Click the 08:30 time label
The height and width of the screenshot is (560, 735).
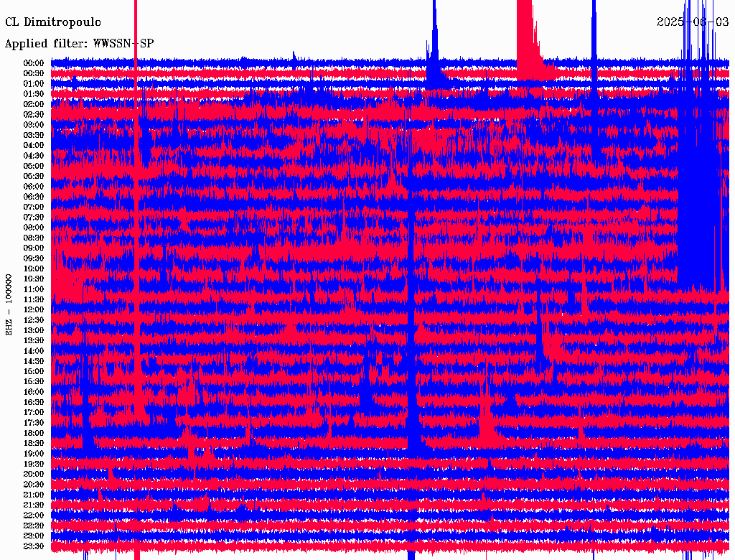[x=34, y=238]
